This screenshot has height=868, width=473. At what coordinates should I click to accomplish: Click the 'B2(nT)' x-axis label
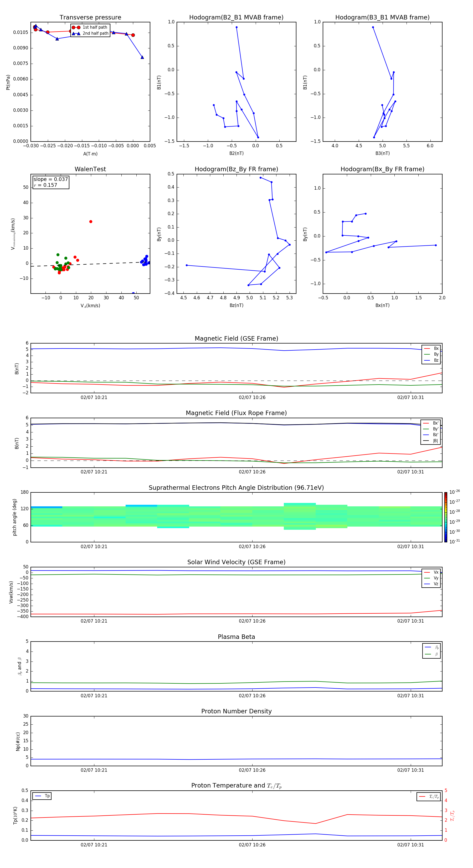click(x=236, y=153)
